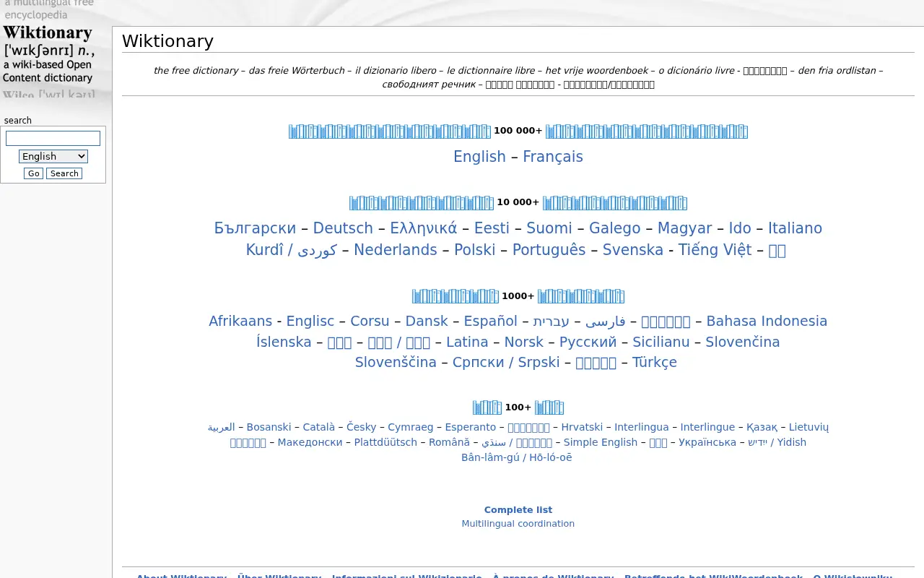Viewport: 924px width, 578px height.
Task: Open the Simple English link
Action: coord(601,443)
